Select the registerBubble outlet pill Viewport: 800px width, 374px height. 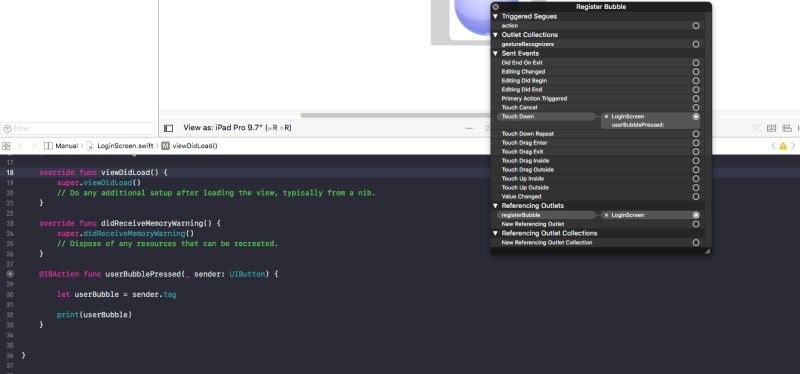click(x=546, y=215)
